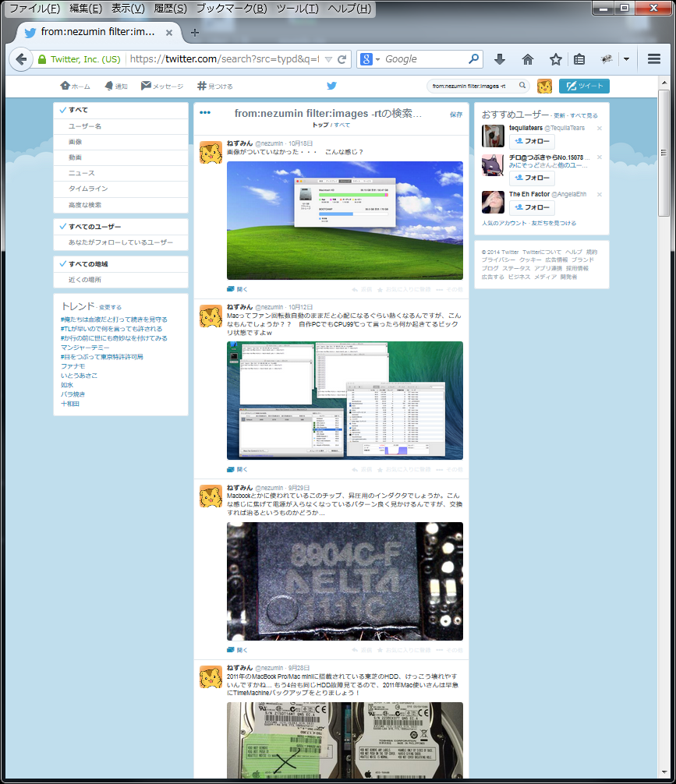Click the green padlock site identity icon
Screen dimensions: 676x784
tap(43, 59)
